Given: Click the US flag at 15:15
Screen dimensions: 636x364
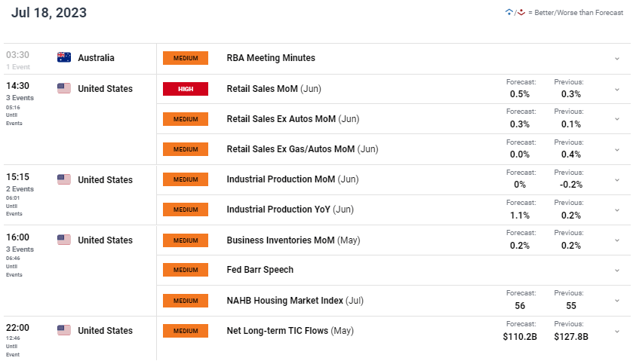Looking at the screenshot, I should click(64, 179).
